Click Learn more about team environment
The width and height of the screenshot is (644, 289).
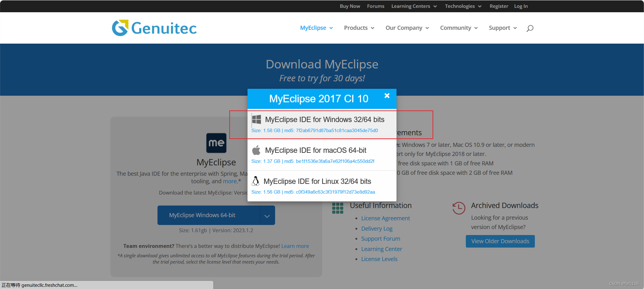pyautogui.click(x=295, y=246)
